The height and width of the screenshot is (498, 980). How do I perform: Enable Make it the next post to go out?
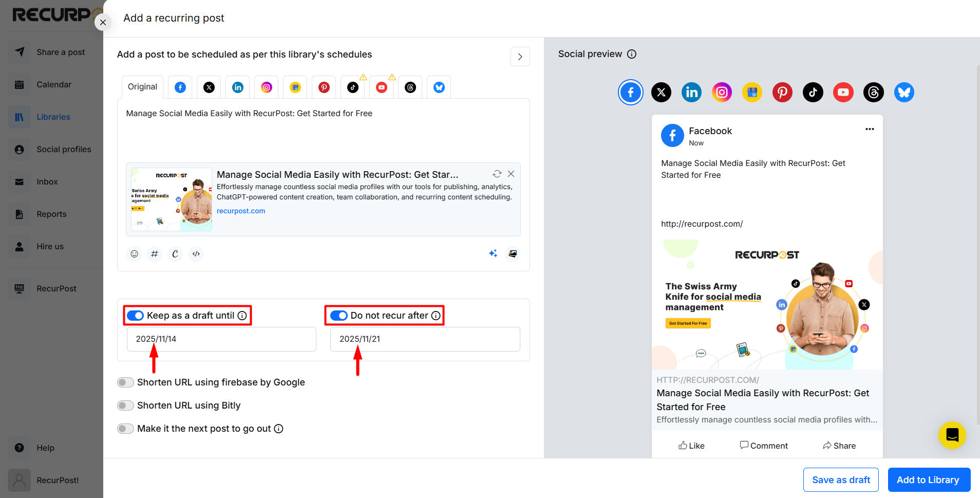125,429
